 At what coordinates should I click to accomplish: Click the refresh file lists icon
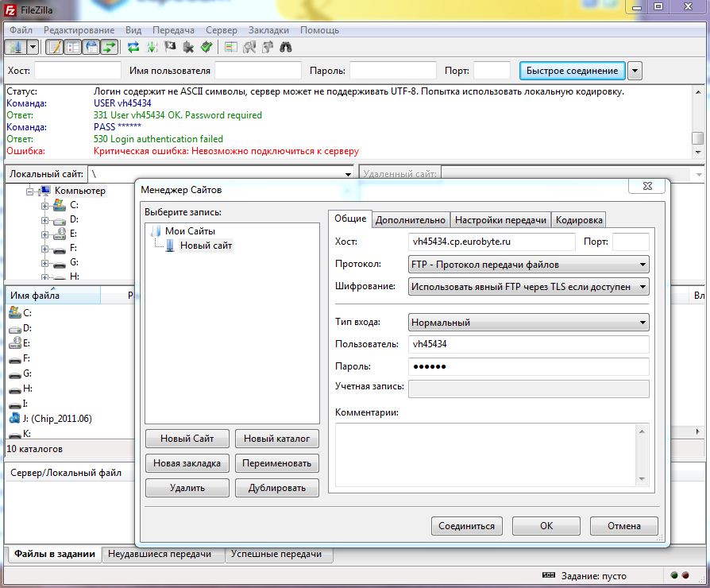(x=133, y=47)
